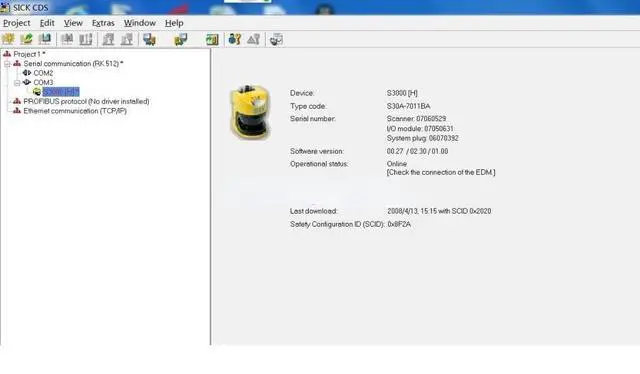The height and width of the screenshot is (374, 640).
Task: Click the yellow device with monitor toolbar icon
Action: [x=180, y=39]
